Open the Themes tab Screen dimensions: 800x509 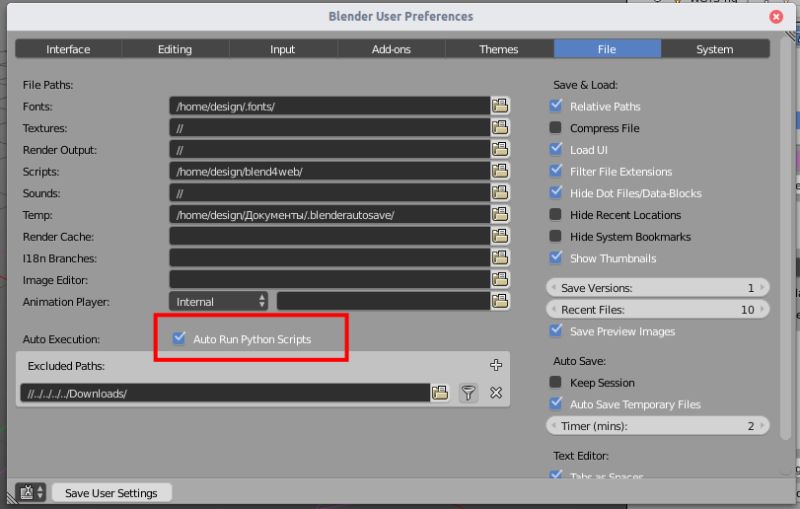pos(499,49)
